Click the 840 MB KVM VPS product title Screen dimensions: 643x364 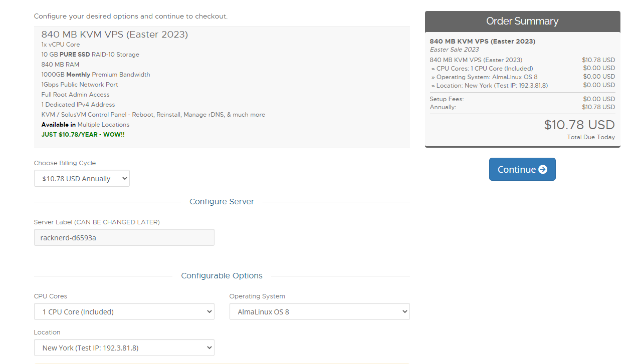click(114, 35)
